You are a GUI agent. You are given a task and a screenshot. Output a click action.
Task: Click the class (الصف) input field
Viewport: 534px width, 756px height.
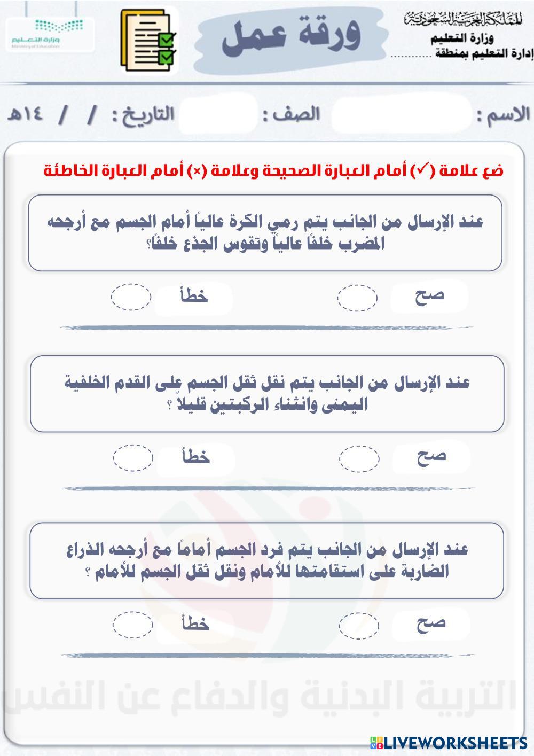[x=218, y=114]
